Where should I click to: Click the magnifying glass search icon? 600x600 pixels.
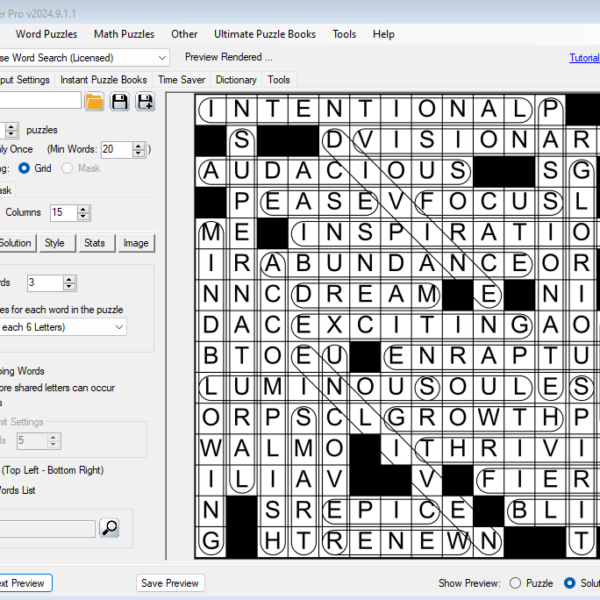110,528
